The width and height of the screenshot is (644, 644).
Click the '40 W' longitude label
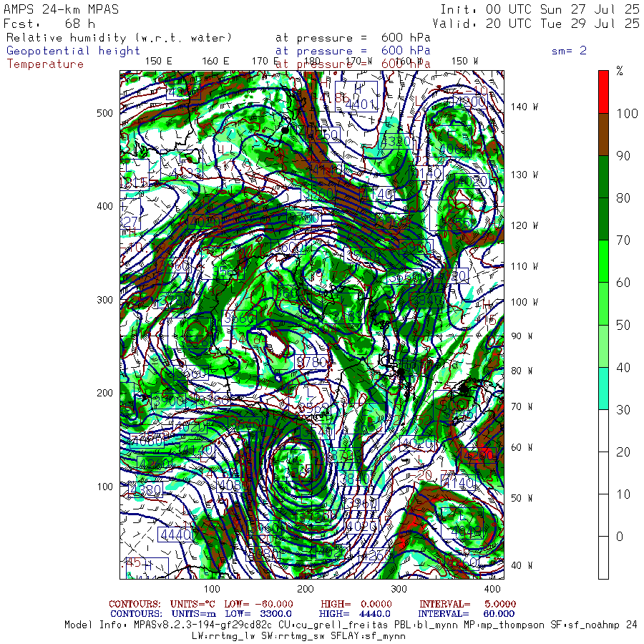(x=522, y=565)
